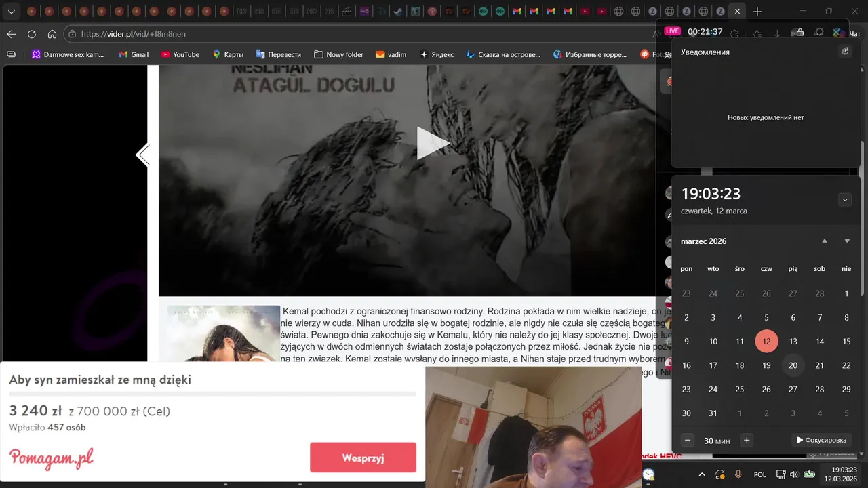Click the battery tray icon
The height and width of the screenshot is (488, 868).
point(809,474)
